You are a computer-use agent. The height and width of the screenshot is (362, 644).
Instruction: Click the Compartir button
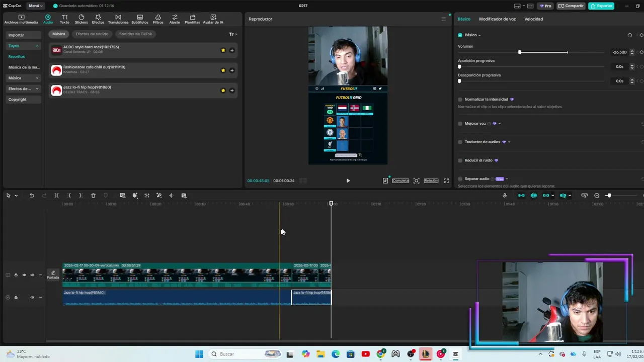(571, 6)
